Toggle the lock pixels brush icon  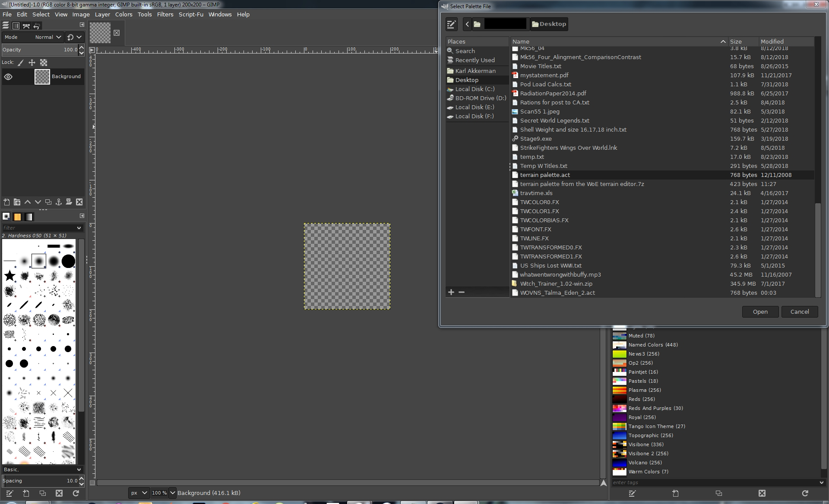click(20, 63)
